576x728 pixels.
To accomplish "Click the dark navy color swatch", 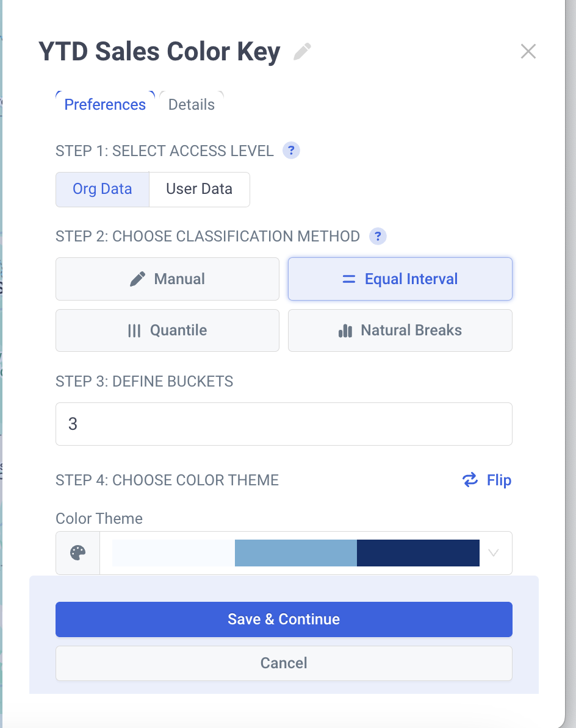I will tap(418, 553).
